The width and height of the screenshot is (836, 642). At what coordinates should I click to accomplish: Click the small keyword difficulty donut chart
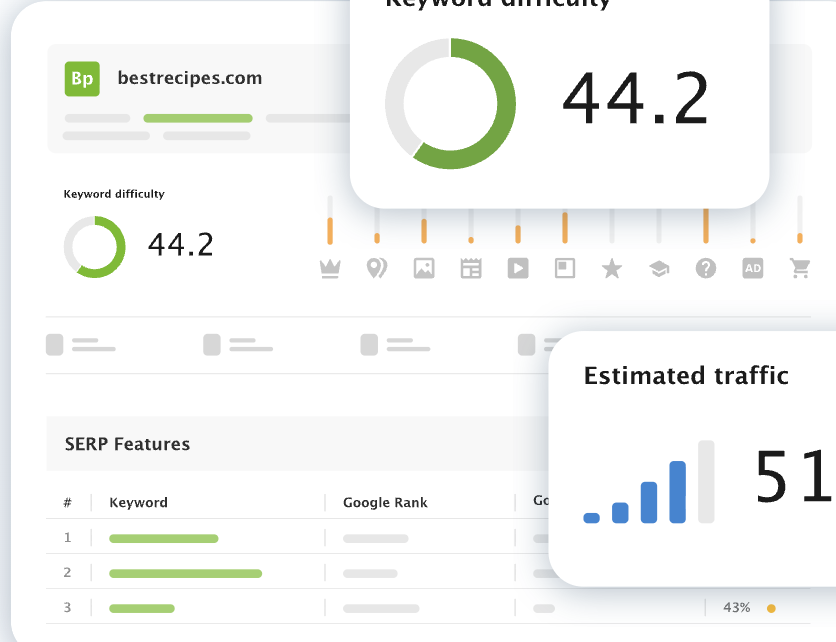[x=95, y=246]
